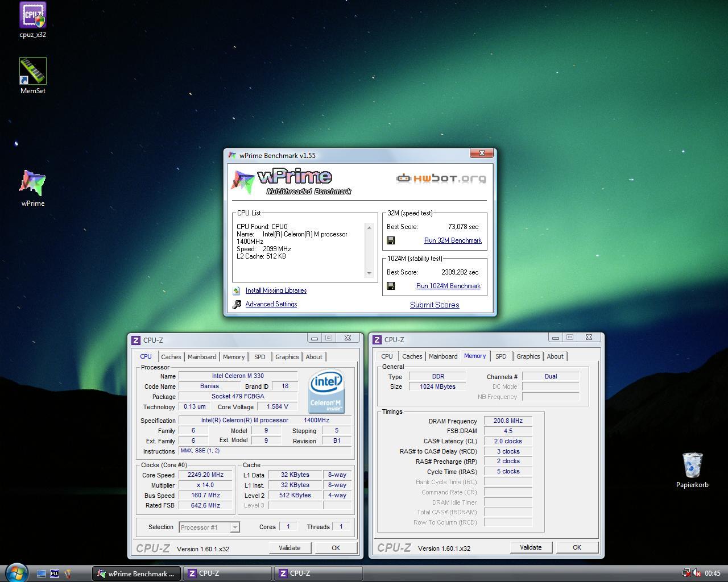
Task: Switch to About tab in left CPU-Z
Action: [x=314, y=357]
